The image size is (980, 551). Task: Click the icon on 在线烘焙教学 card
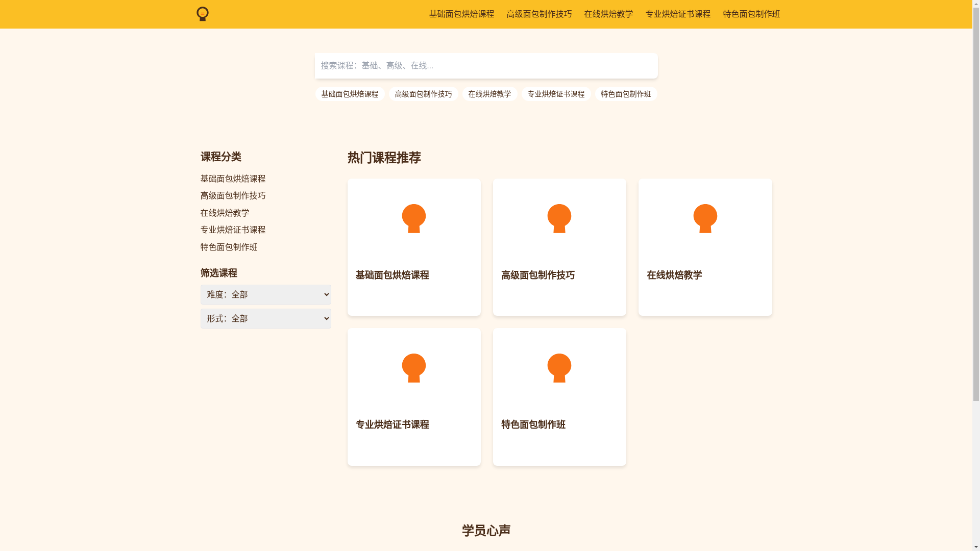tap(705, 218)
